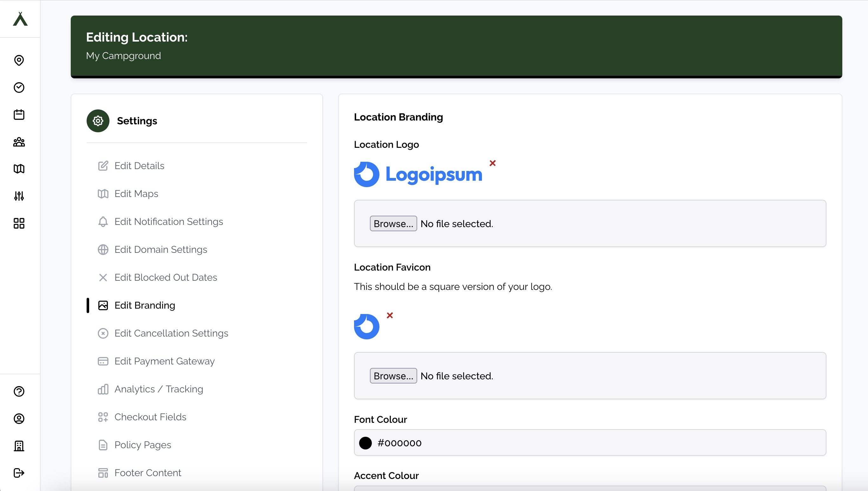Viewport: 868px width, 491px height.
Task: Click the logout icon at sidebar bottom
Action: [x=19, y=473]
